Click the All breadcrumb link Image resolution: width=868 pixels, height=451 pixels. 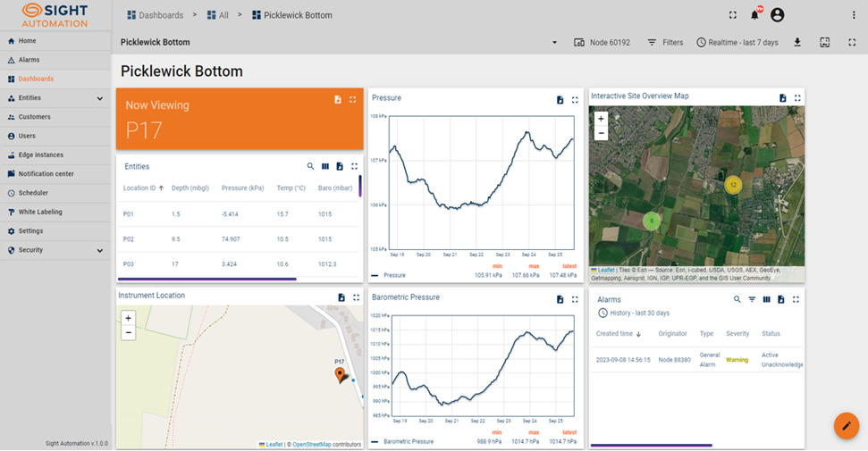point(217,15)
